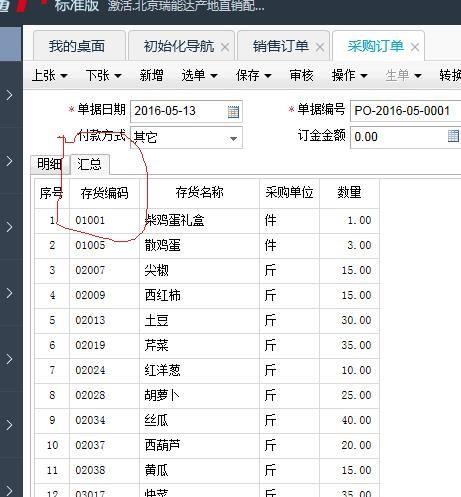Click the 新增 toolbar button
Screen dimensions: 461x497
coord(151,75)
